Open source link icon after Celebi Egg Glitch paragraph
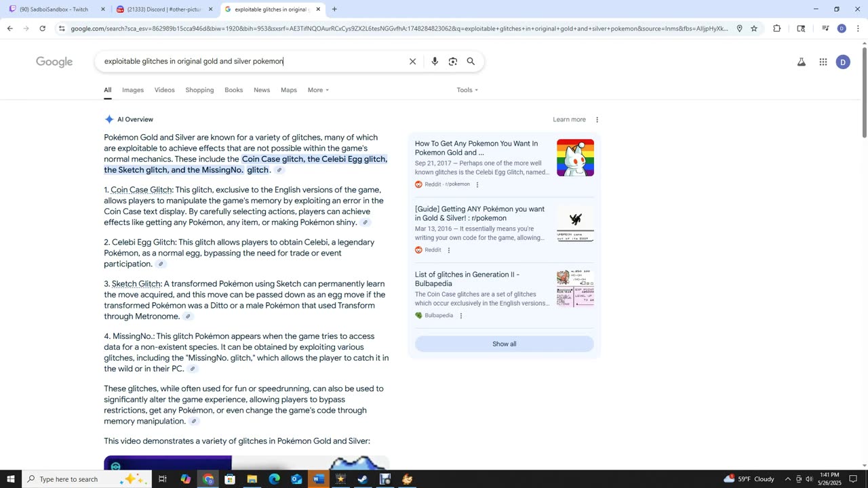This screenshot has width=868, height=488. [x=161, y=264]
